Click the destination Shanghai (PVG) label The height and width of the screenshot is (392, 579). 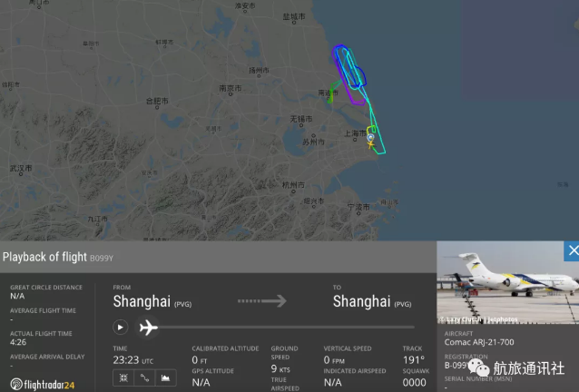(x=372, y=302)
